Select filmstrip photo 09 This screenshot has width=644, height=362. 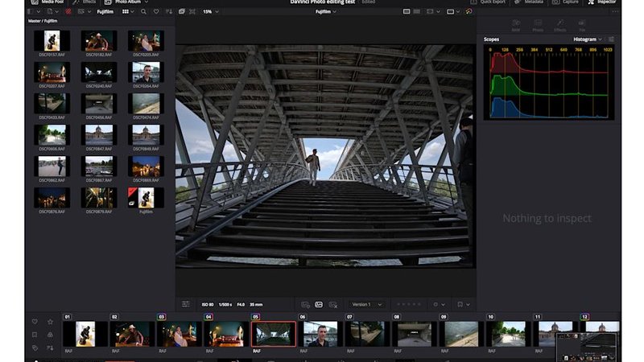tap(461, 334)
